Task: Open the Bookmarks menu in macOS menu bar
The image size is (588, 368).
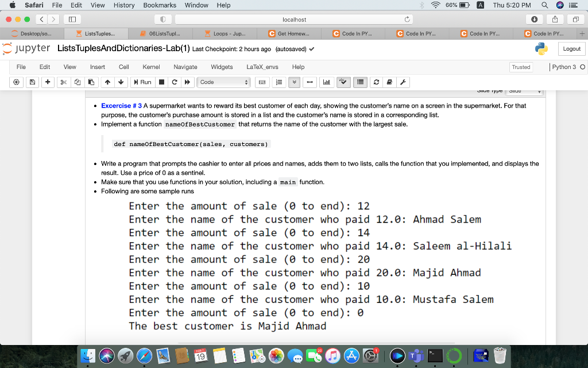Action: point(160,5)
